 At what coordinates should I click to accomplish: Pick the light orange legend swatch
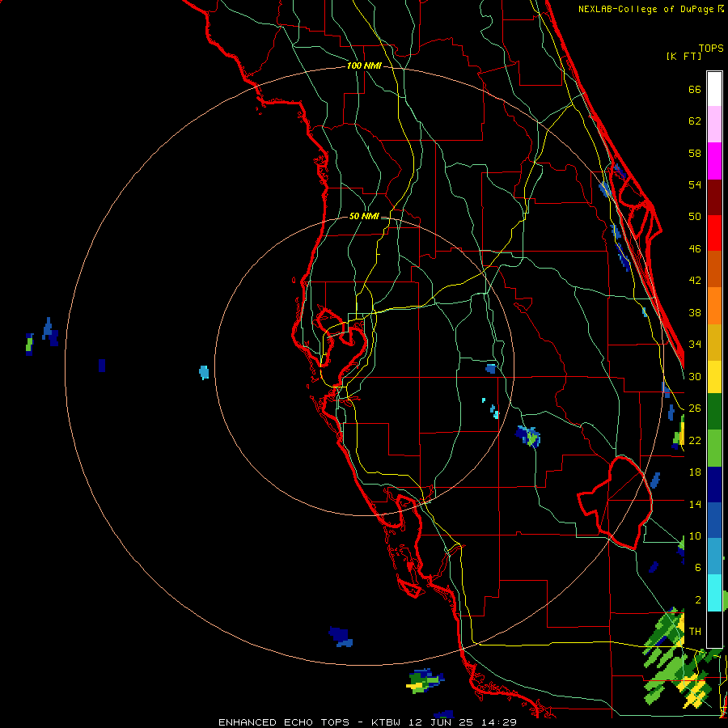[714, 306]
